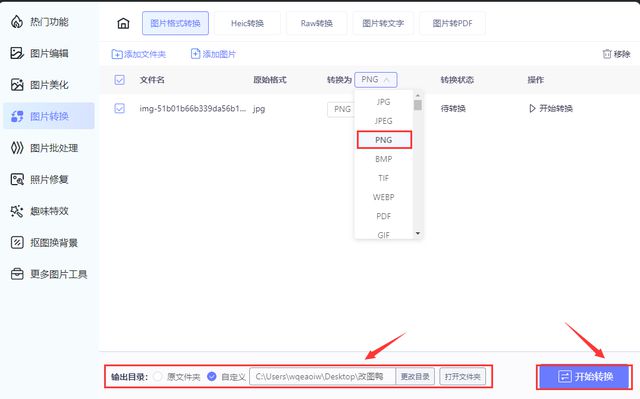Open 热门功能 in the sidebar

point(49,22)
